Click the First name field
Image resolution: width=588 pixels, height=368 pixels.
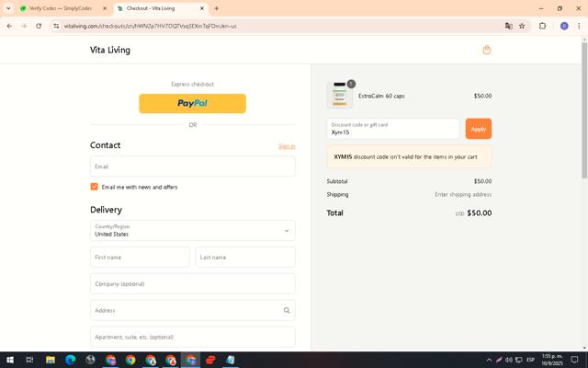[140, 258]
